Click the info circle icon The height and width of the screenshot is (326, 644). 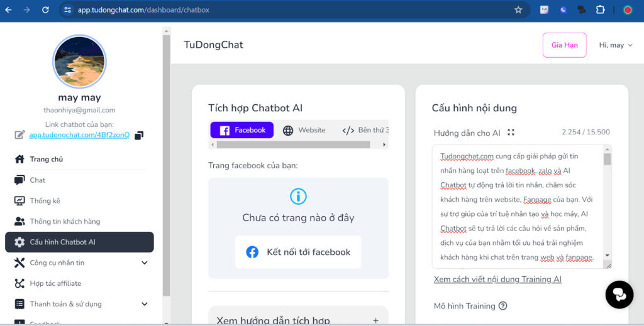pyautogui.click(x=298, y=197)
